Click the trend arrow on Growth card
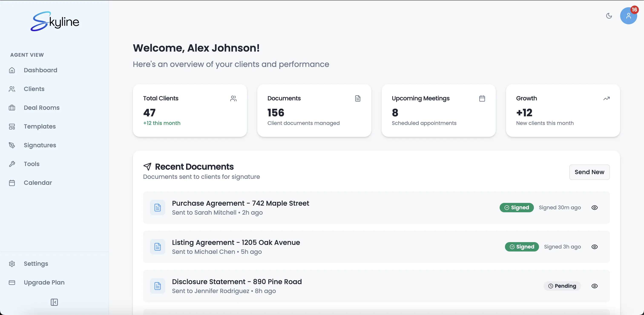The height and width of the screenshot is (315, 644). click(607, 99)
